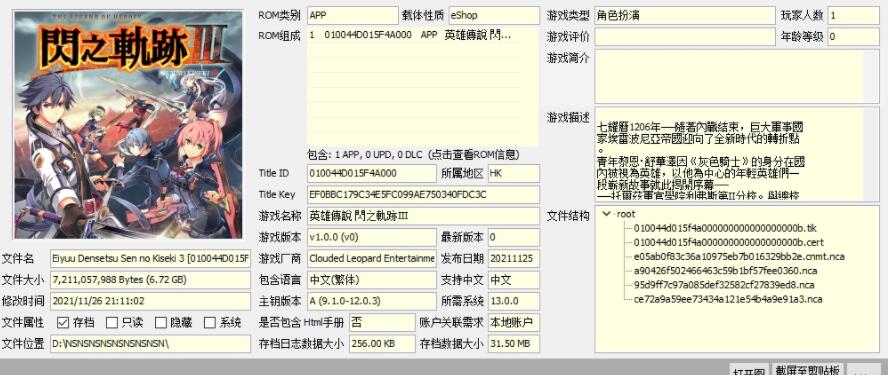Click the Html手册 field showing 否
This screenshot has width=894, height=375.
point(382,323)
